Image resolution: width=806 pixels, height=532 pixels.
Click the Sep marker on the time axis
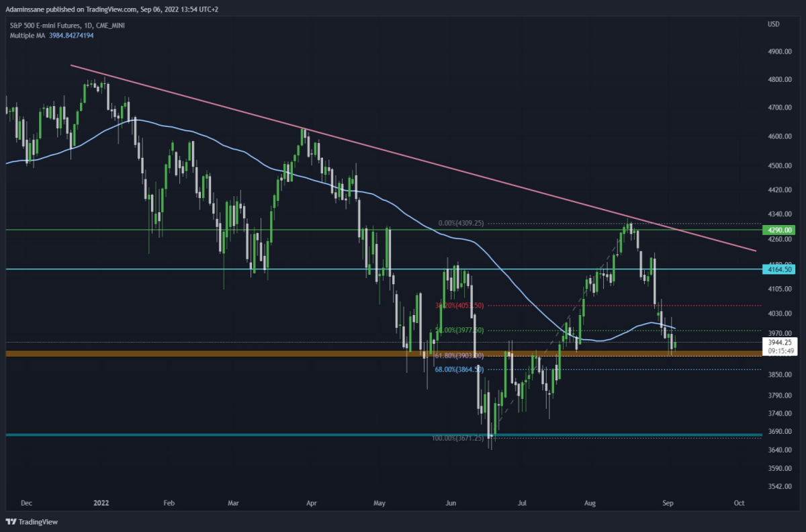668,502
